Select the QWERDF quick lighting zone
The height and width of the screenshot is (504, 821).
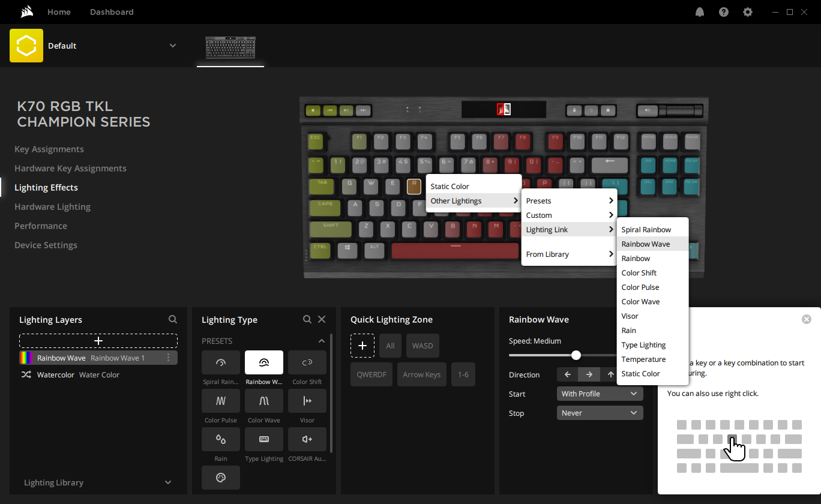pos(371,374)
